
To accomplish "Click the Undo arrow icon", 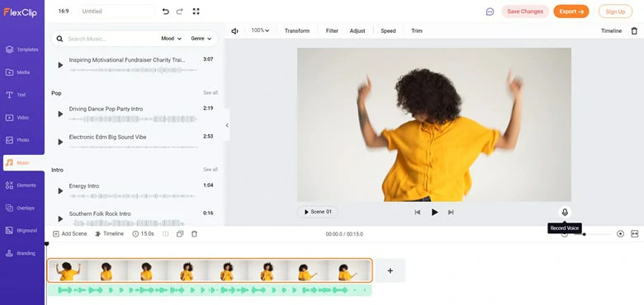I will (x=165, y=12).
